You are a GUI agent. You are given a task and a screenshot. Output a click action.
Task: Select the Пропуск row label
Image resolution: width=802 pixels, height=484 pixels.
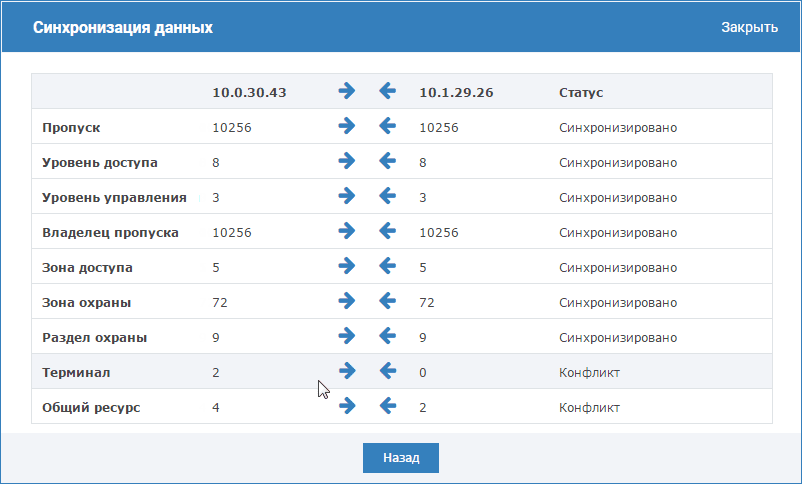point(71,128)
